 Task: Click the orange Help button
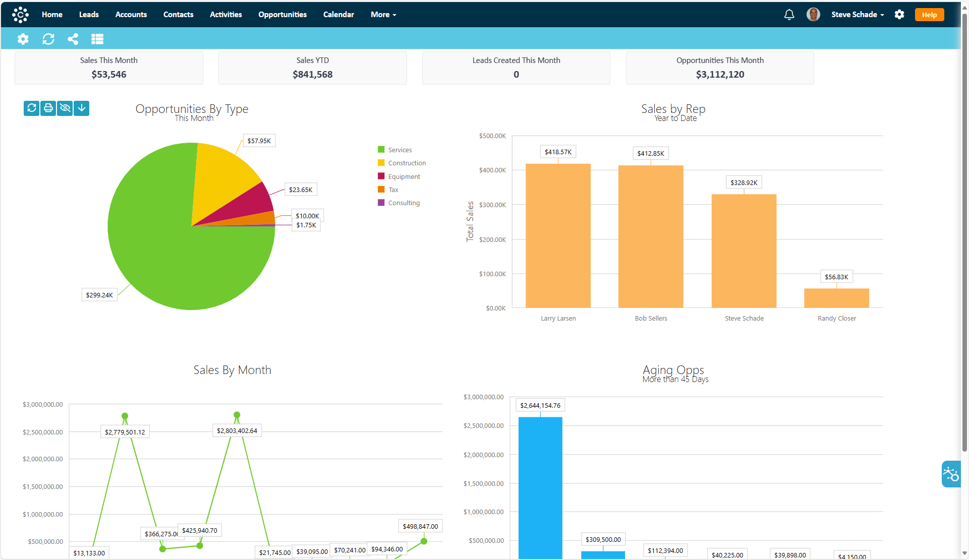click(x=929, y=15)
